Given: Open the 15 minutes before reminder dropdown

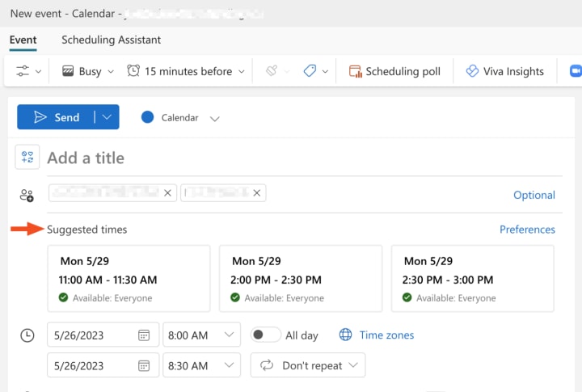Looking at the screenshot, I should 186,71.
